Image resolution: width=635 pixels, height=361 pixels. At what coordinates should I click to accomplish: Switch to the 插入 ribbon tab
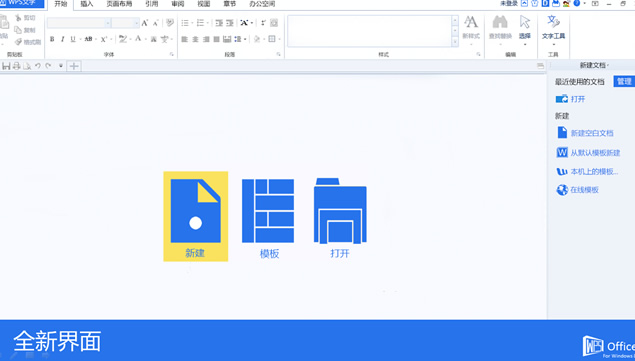pos(87,4)
